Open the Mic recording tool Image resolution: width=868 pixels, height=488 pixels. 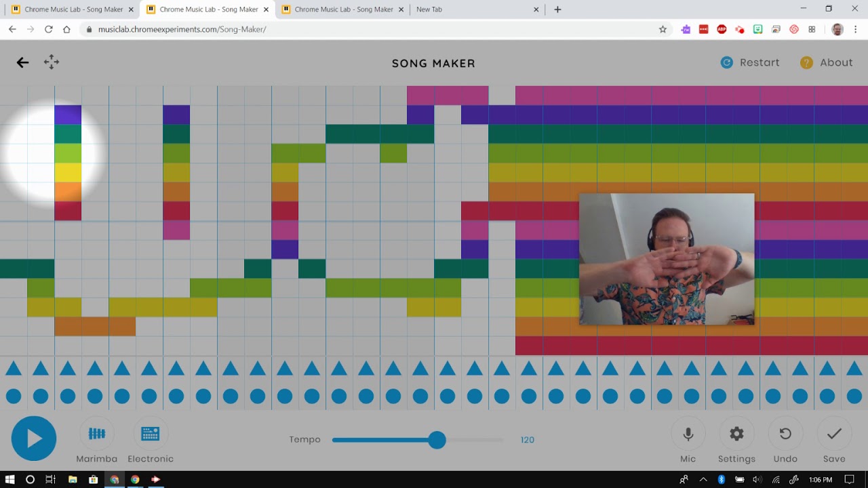pos(688,434)
